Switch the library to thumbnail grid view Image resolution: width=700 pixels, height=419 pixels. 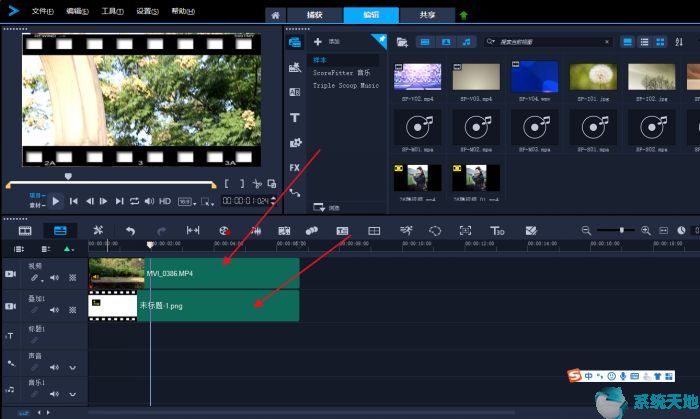[x=660, y=42]
